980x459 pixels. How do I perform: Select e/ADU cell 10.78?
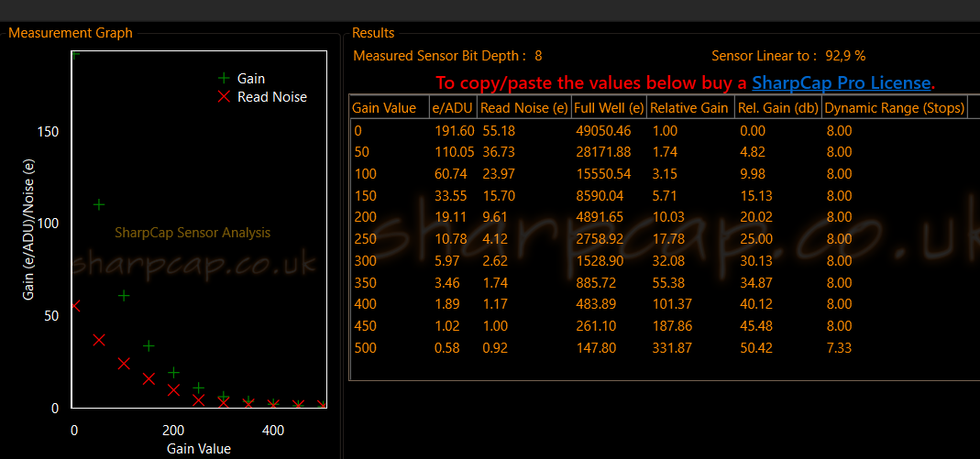coord(450,238)
